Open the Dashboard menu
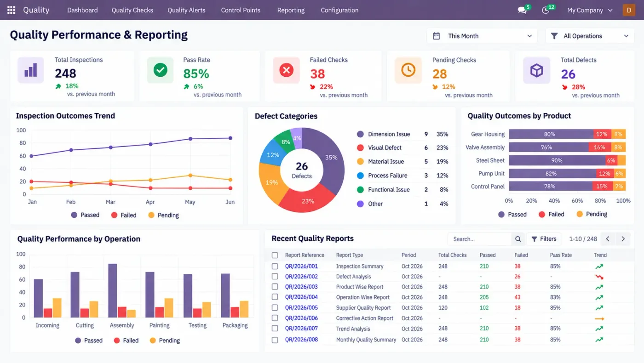Screen dimensions: 644x363 click(x=82, y=10)
